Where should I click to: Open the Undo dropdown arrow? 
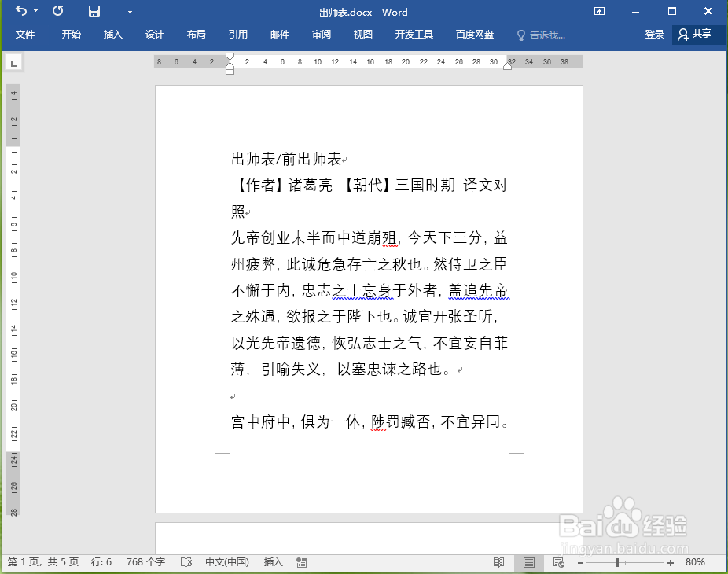35,12
